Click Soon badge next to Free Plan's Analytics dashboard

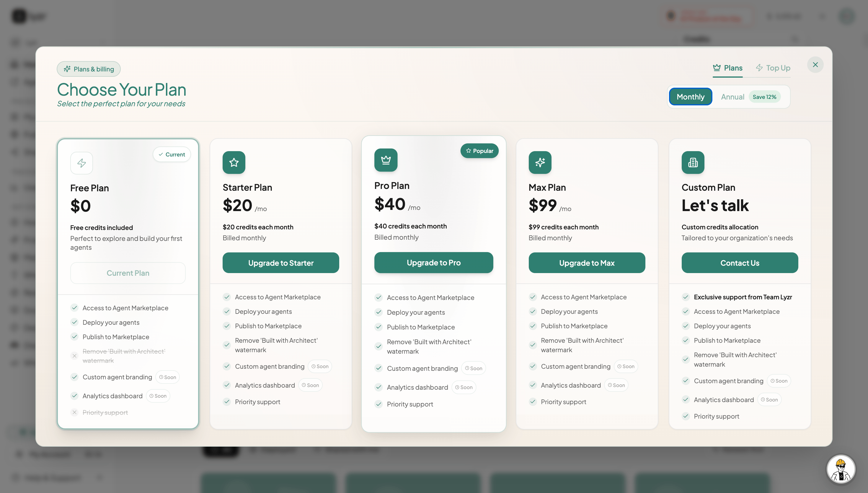tap(158, 396)
